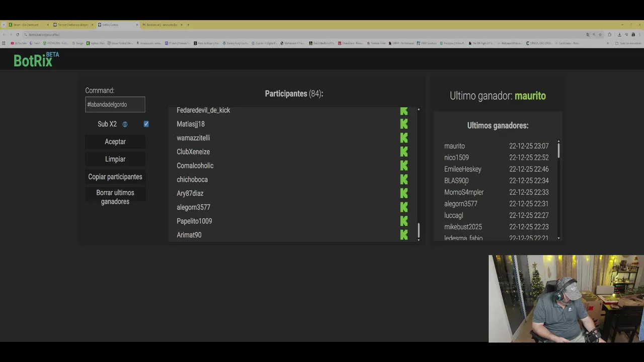Click the participants list scrollbar thumb
Screen dimensions: 644x362
coord(419,231)
